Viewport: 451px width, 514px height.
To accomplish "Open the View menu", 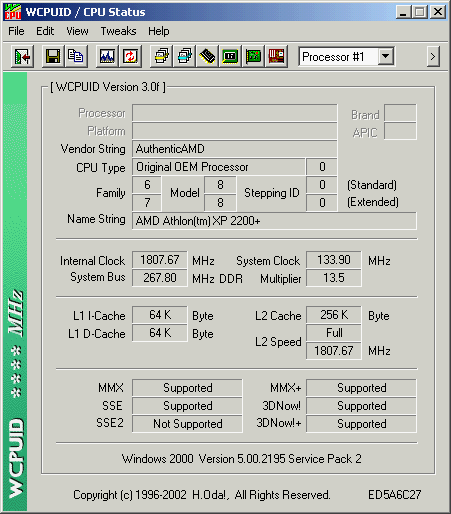I will [77, 31].
